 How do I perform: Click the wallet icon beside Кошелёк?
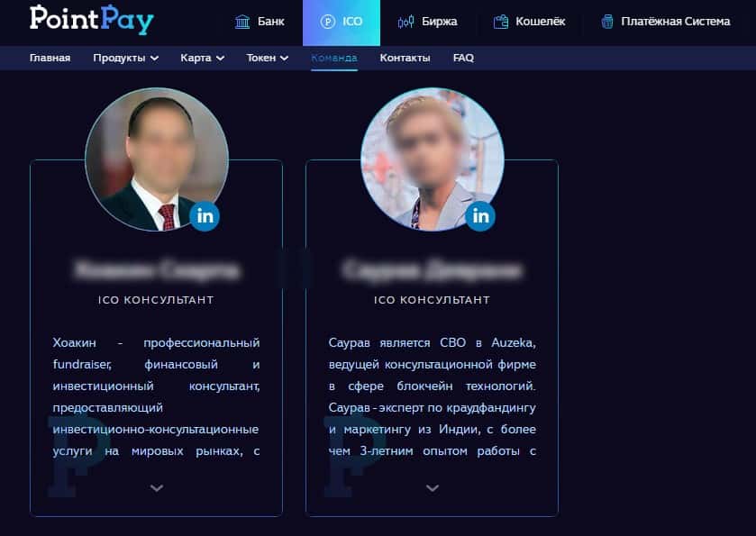pos(501,22)
